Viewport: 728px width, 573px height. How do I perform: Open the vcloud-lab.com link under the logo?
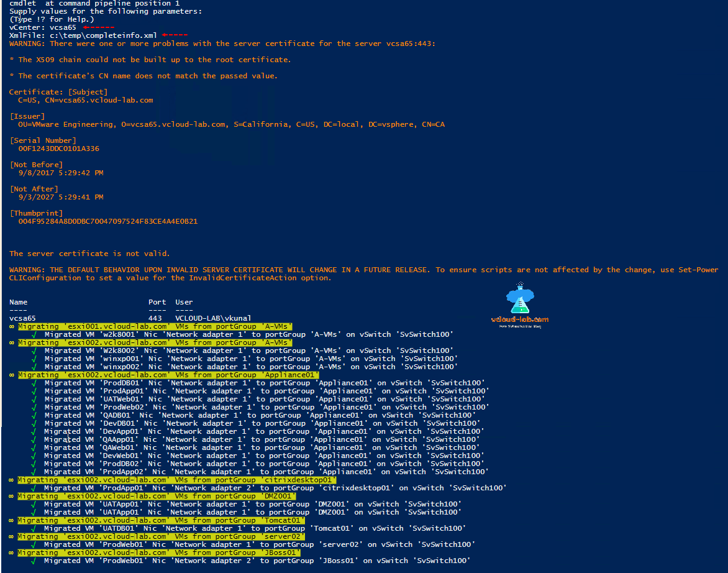point(519,319)
